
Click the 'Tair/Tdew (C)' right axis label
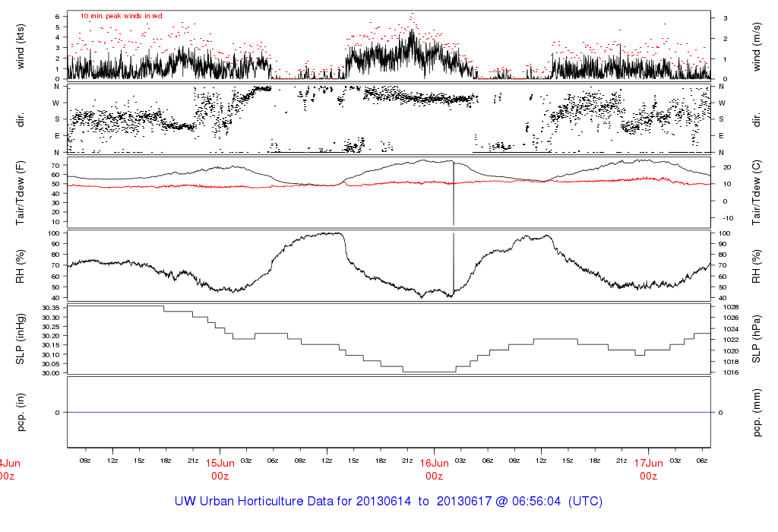click(757, 192)
